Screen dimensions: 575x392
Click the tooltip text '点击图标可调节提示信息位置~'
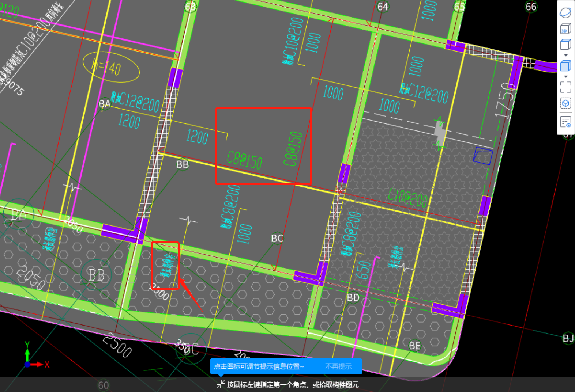click(x=259, y=366)
